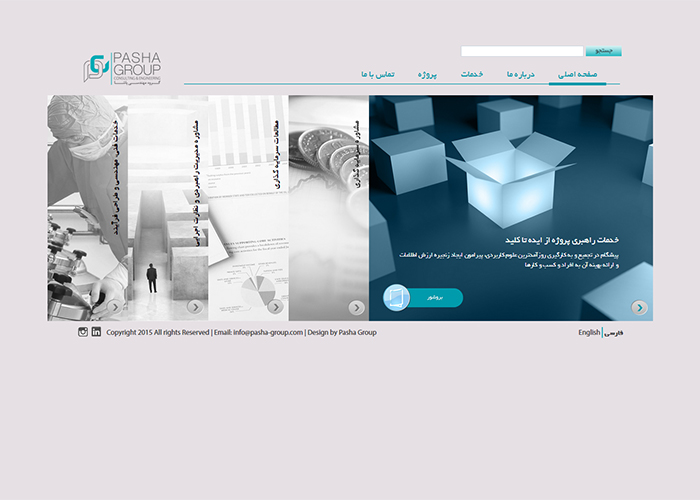Open the درباره ما menu item

[521, 75]
